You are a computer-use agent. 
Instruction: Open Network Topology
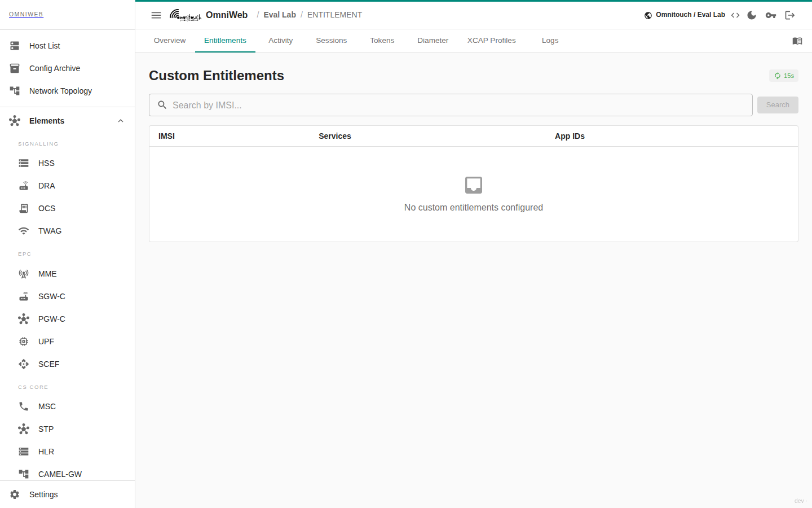pyautogui.click(x=68, y=91)
